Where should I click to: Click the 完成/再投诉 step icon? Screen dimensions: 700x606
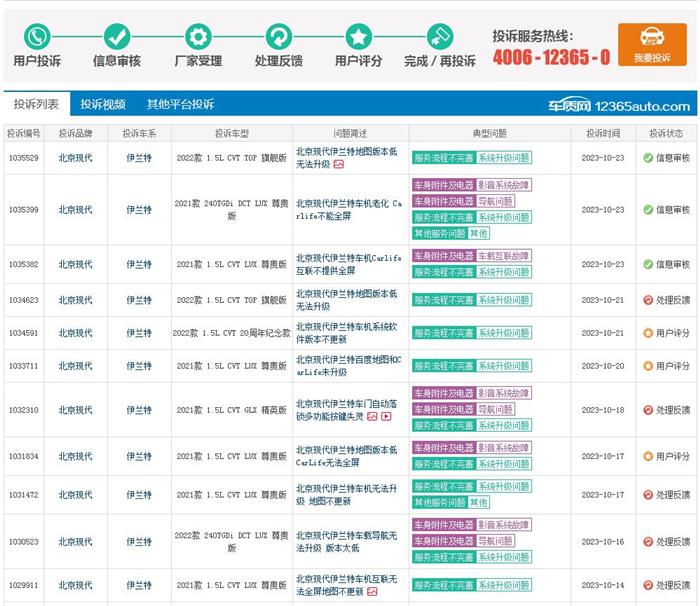pyautogui.click(x=440, y=37)
